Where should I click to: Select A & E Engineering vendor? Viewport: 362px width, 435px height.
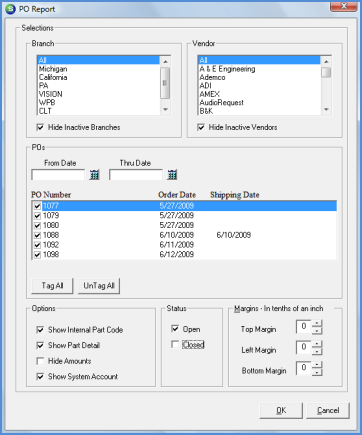(259, 69)
